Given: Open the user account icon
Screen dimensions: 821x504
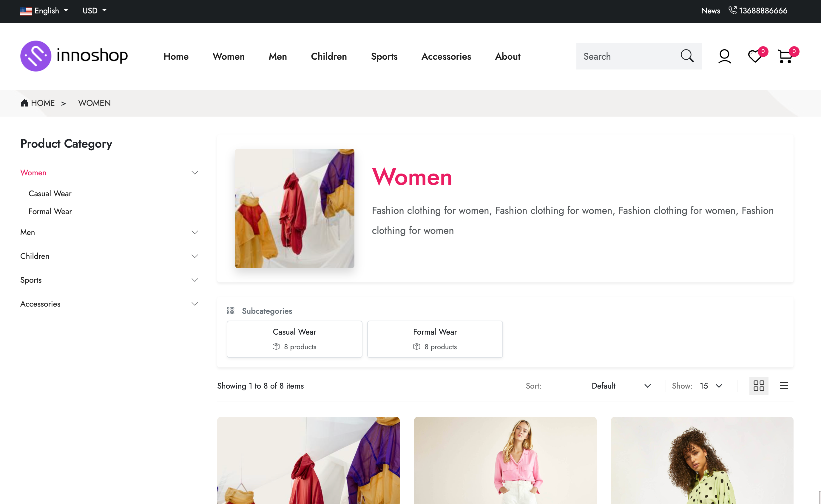Looking at the screenshot, I should 724,56.
